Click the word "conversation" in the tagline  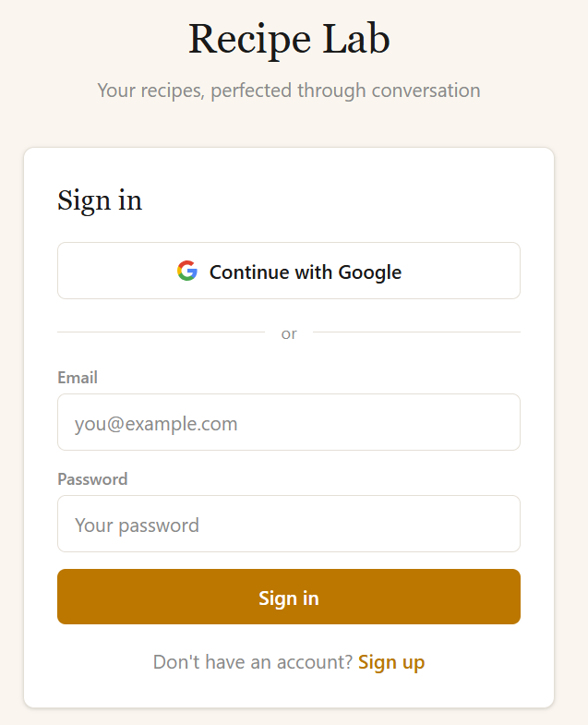426,91
